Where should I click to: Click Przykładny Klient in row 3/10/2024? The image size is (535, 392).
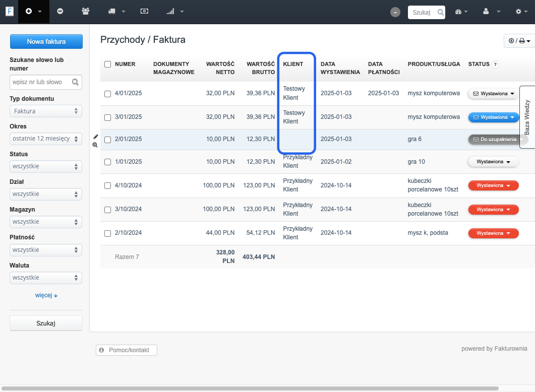click(x=298, y=209)
